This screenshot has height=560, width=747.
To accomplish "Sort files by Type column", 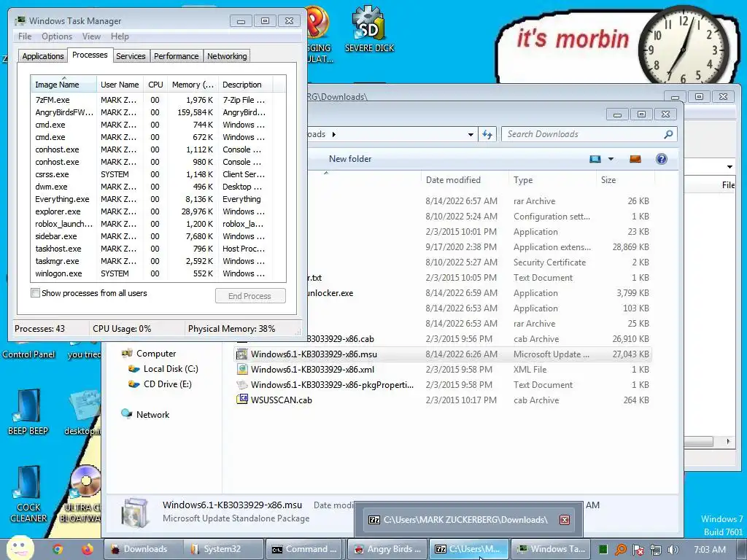I will coord(552,180).
